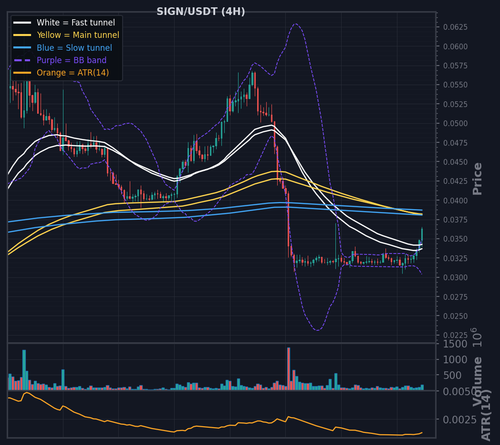Click the 0.0325 price axis tick label
Image resolution: width=500 pixels, height=445 pixels.
point(455,258)
